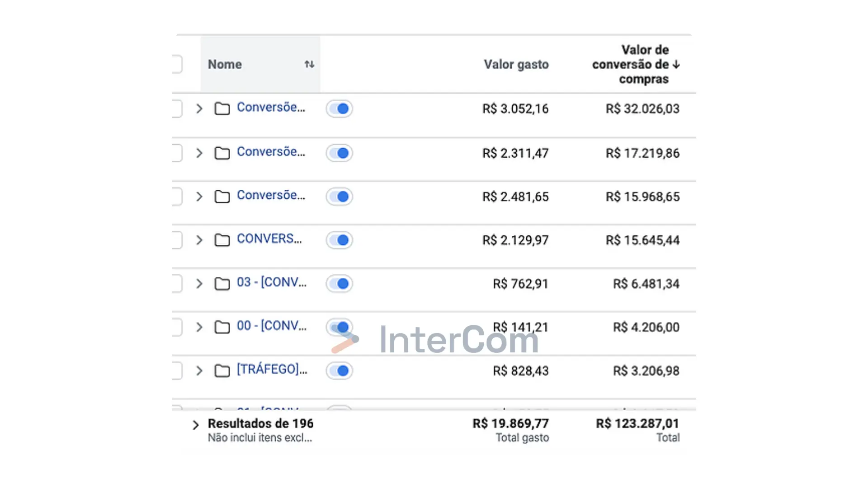Click the descending sort arrow on Valor de conversão
This screenshot has width=868, height=488.
tap(676, 65)
